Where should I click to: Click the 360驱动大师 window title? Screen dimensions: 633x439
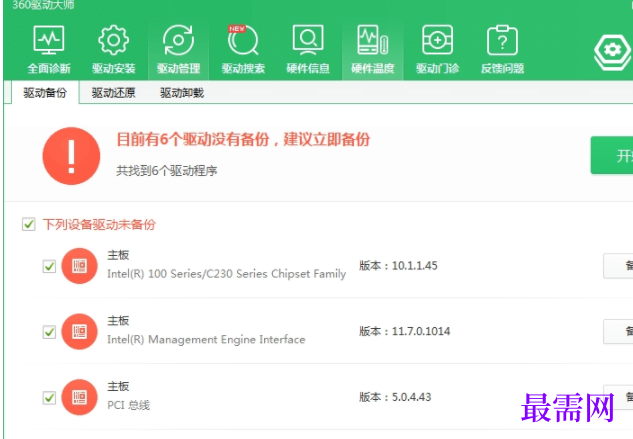43,5
